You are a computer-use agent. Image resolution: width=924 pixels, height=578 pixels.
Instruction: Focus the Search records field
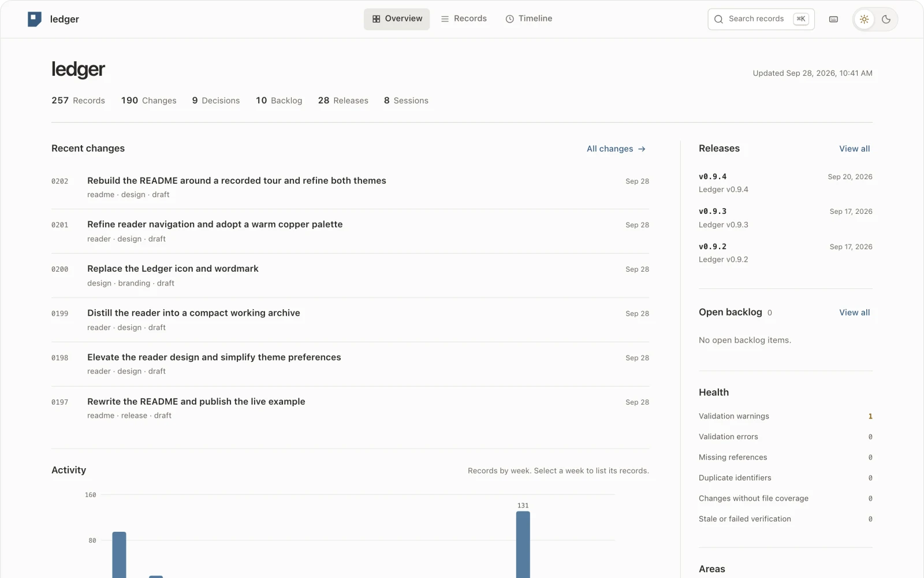761,19
